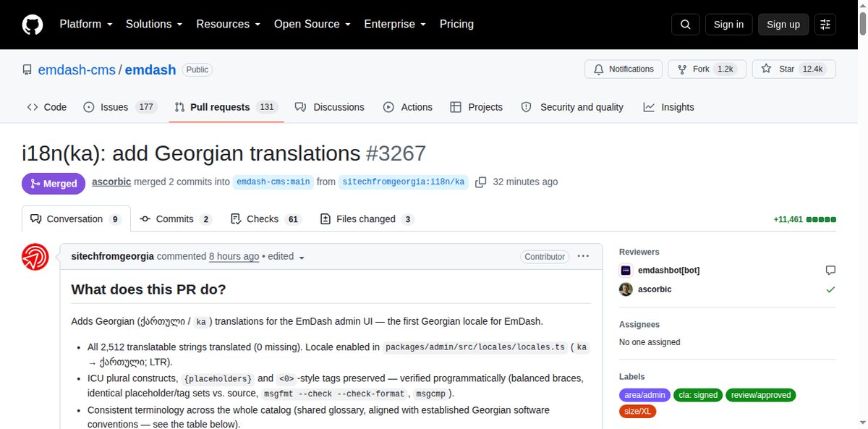Click the Public visibility badge

click(197, 70)
